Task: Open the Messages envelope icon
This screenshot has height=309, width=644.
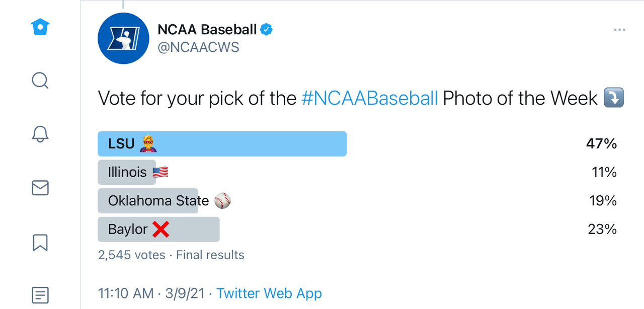Action: (x=40, y=188)
